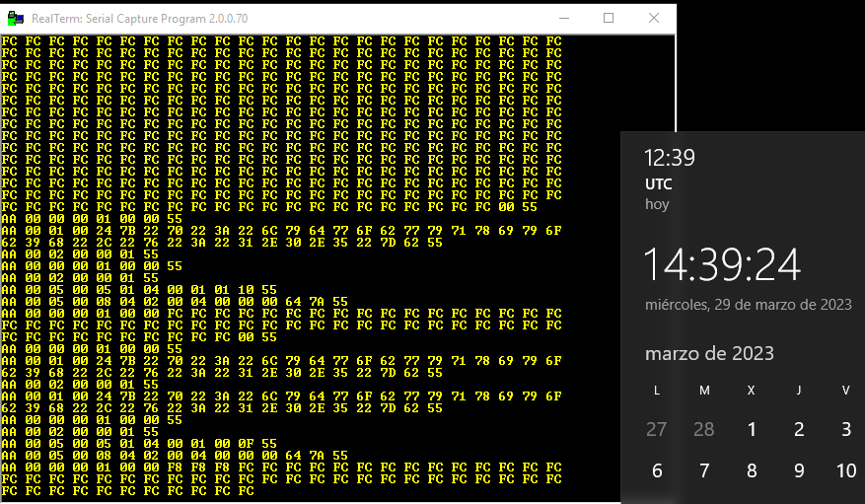Close the RealTerm Serial Capture window
865x504 pixels.
click(x=654, y=18)
